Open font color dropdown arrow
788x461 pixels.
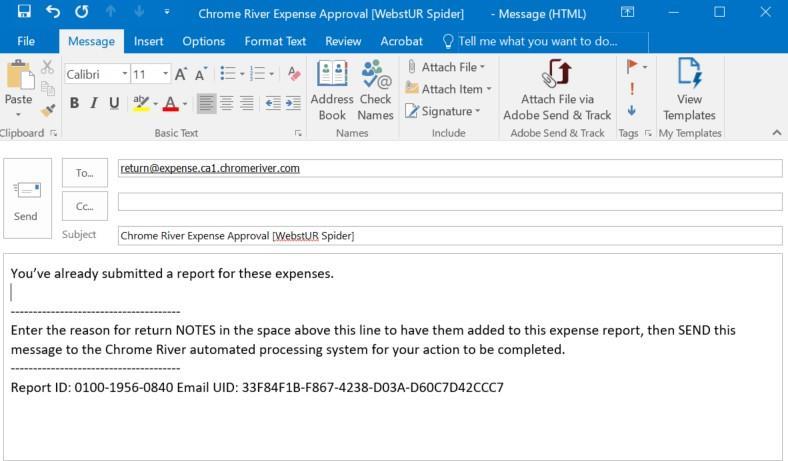point(185,104)
